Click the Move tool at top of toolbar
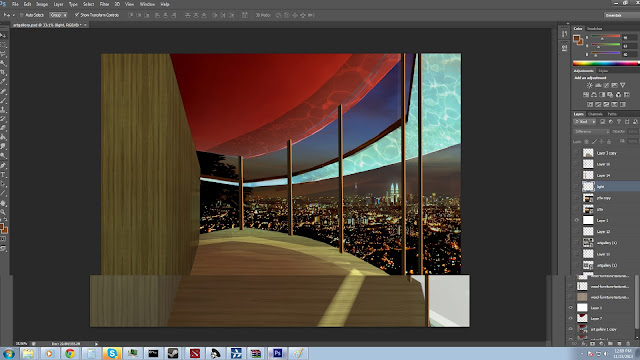The height and width of the screenshot is (360, 640). pos(3,36)
